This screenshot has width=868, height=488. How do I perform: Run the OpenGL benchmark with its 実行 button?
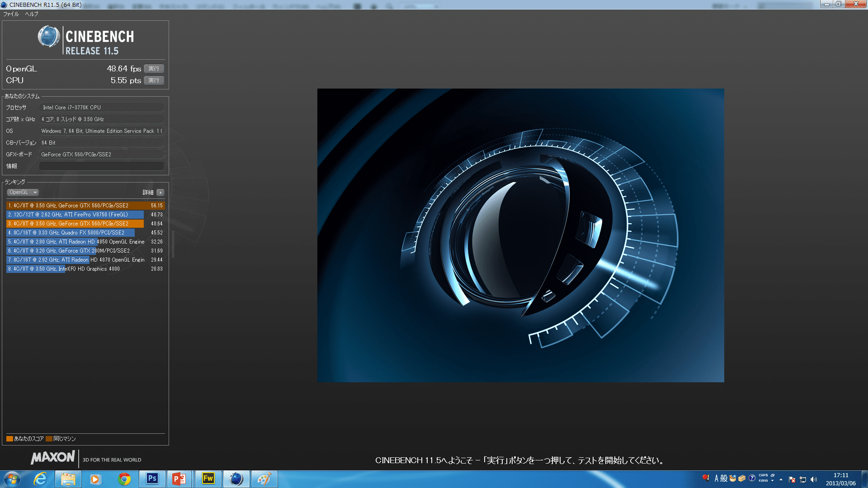point(154,69)
